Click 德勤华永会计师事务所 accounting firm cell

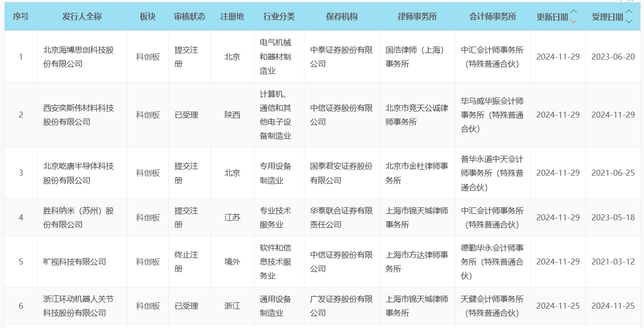pos(493,262)
